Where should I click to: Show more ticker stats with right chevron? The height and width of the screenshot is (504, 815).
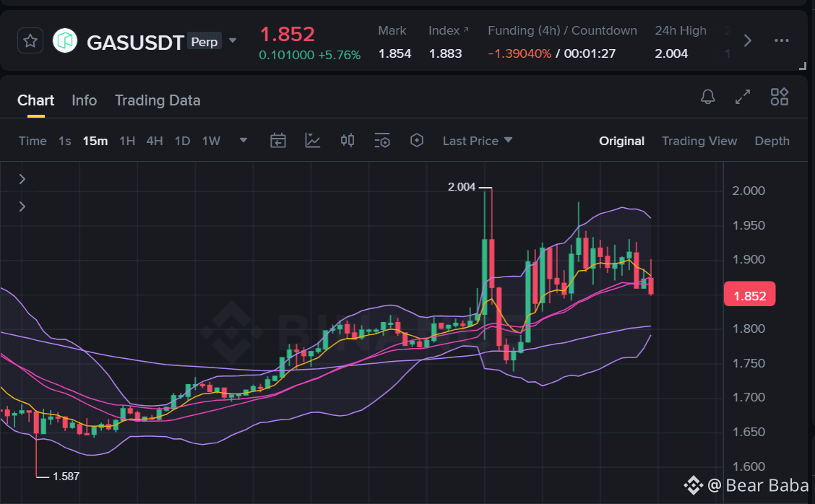[x=747, y=40]
